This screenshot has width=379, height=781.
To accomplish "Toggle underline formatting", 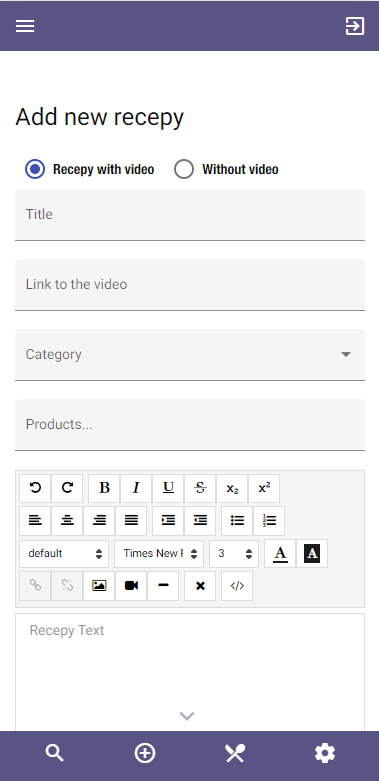I will 168,488.
